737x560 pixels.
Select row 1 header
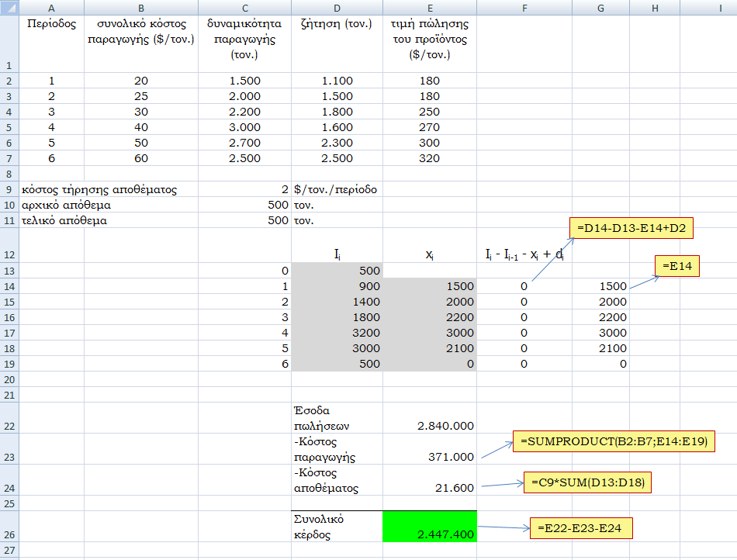coord(9,44)
